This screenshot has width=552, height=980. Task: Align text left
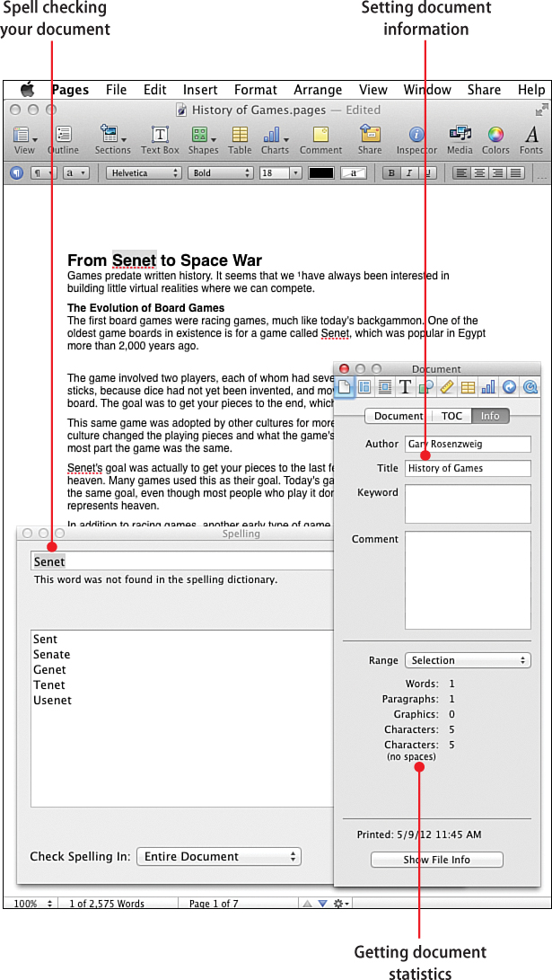click(x=461, y=173)
